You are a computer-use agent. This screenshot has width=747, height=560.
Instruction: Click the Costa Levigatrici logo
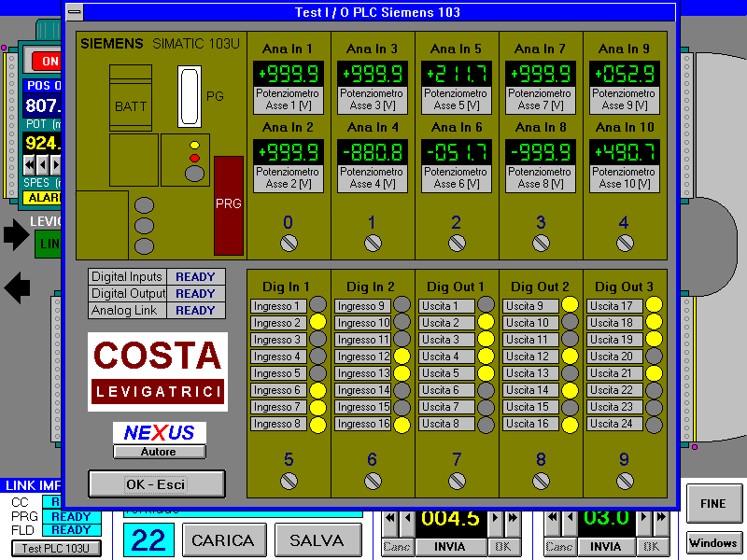[158, 371]
